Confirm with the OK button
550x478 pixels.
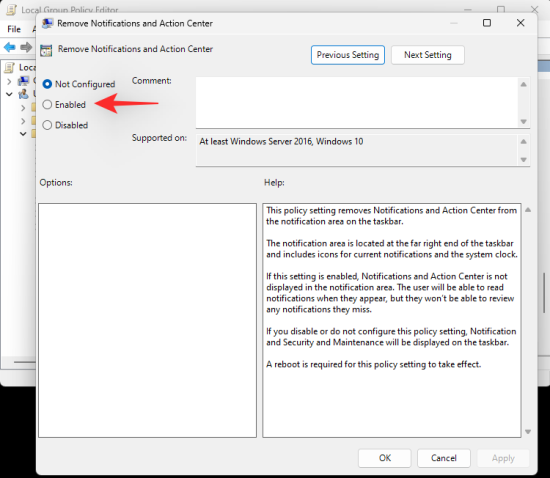(384, 458)
